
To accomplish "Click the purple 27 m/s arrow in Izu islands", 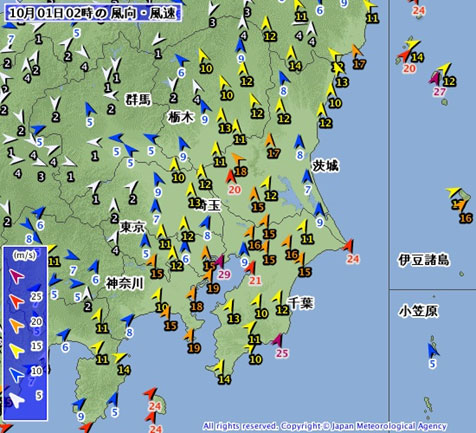I will (435, 79).
